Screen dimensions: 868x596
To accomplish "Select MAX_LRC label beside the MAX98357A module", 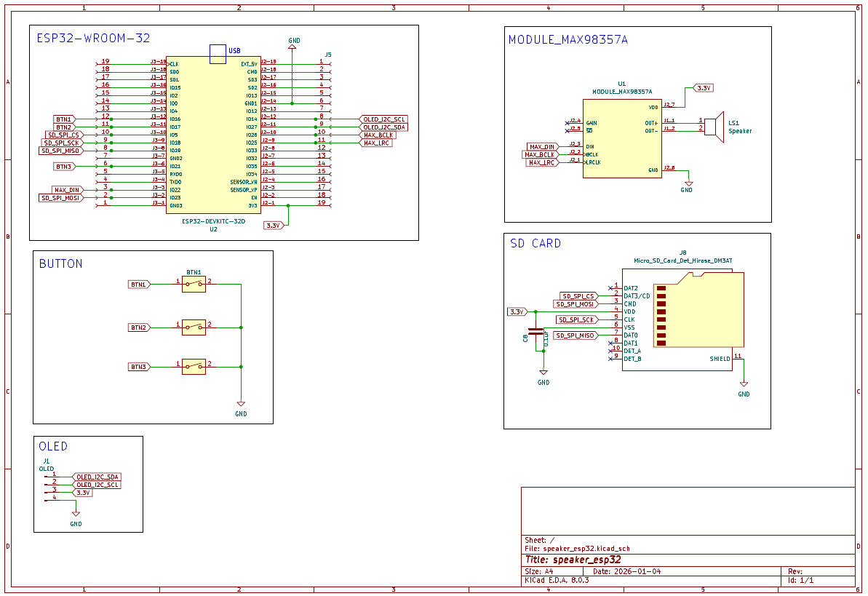I will [541, 162].
